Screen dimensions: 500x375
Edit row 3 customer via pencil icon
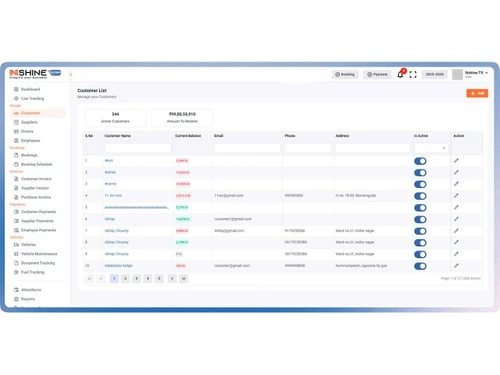pyautogui.click(x=456, y=184)
